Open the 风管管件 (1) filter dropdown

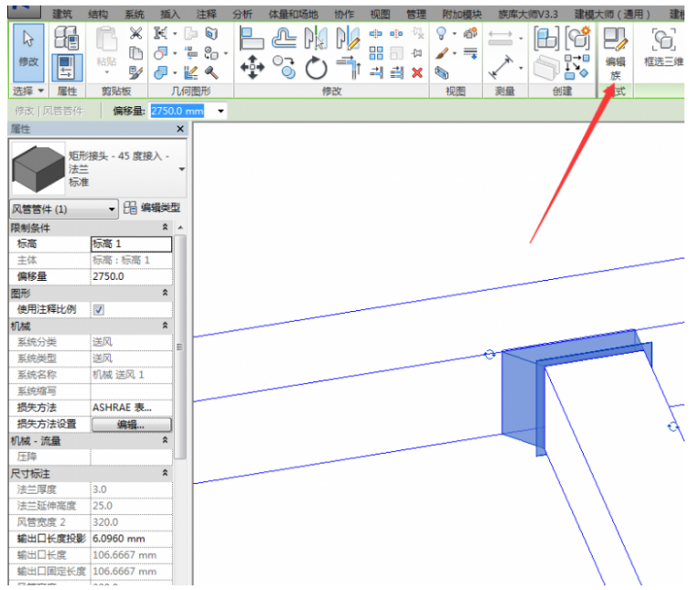[64, 209]
